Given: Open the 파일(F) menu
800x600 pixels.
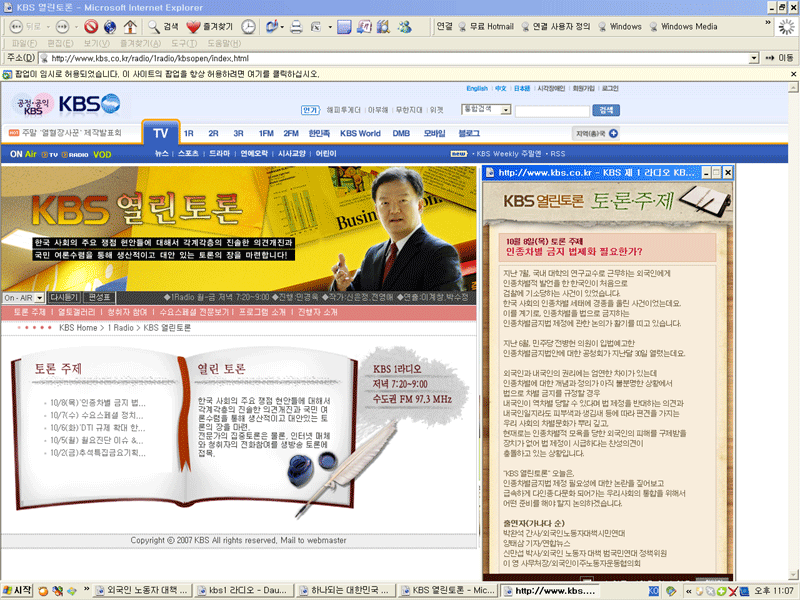Looking at the screenshot, I should [24, 43].
